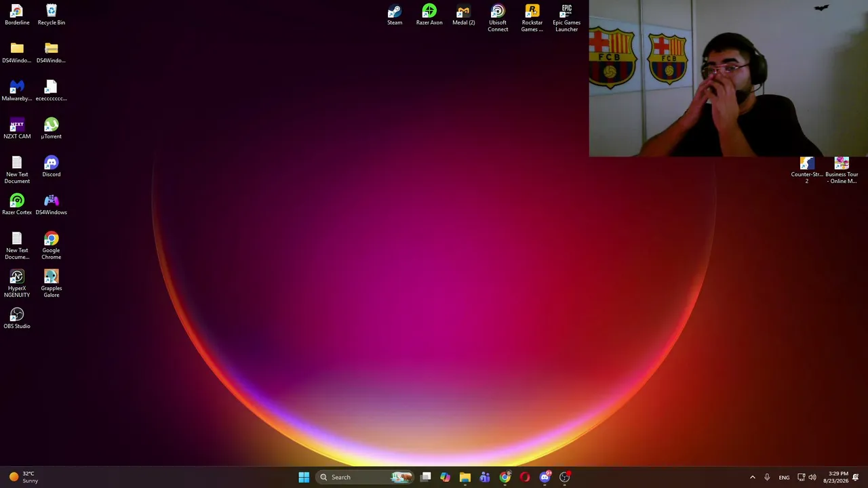Open network settings from the tray
868x488 pixels.
(x=801, y=477)
